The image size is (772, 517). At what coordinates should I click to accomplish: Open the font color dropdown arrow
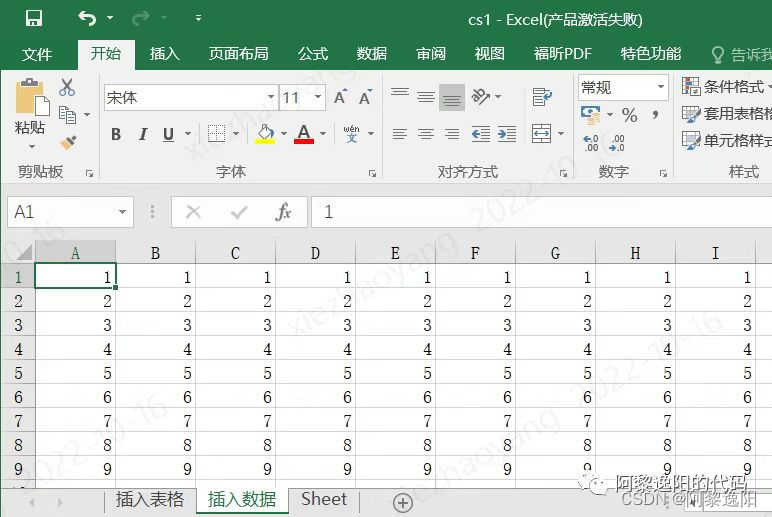[323, 133]
